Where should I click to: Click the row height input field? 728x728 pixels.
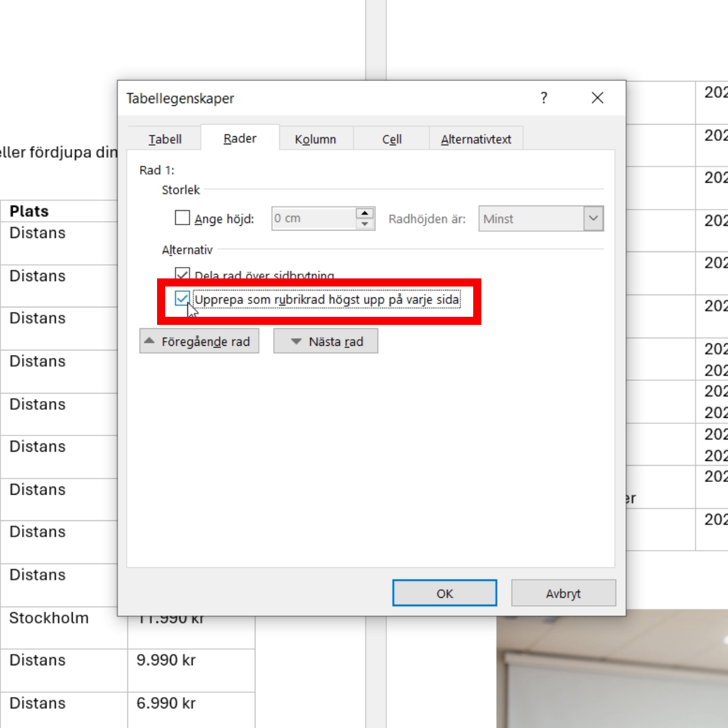[x=313, y=218]
